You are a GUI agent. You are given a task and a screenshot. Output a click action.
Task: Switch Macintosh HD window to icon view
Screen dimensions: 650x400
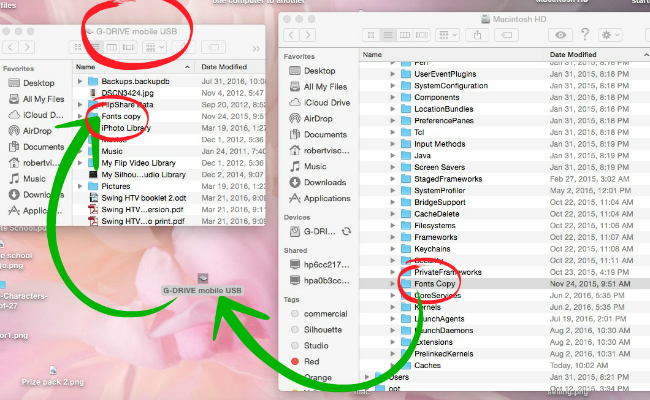[371, 35]
